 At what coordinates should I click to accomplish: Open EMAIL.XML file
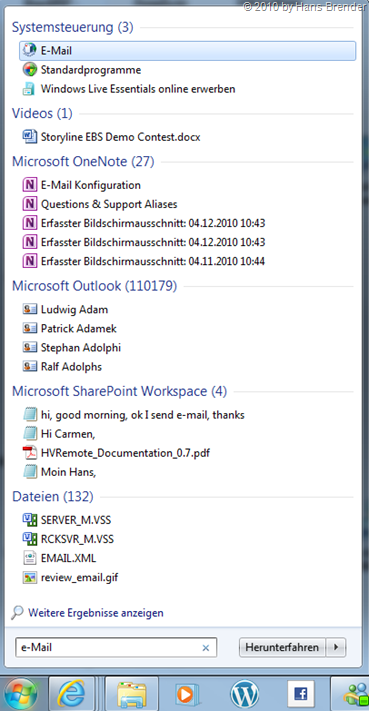68,558
